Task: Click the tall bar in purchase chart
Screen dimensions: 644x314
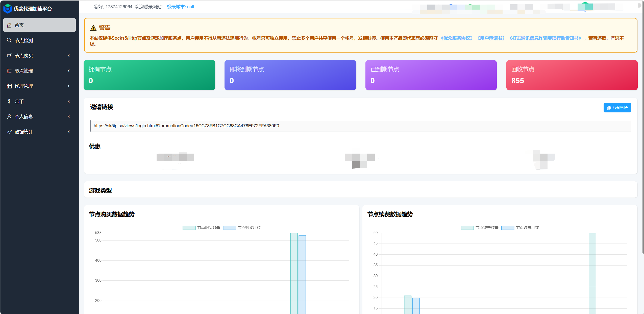Action: [x=294, y=273]
